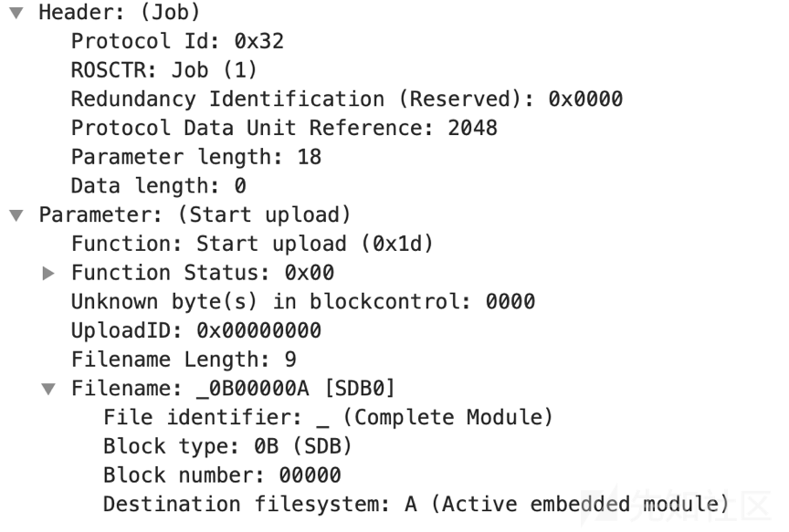Select Unknown byte(s) in blockcontrol row
This screenshot has height=532, width=789.
pyautogui.click(x=303, y=302)
